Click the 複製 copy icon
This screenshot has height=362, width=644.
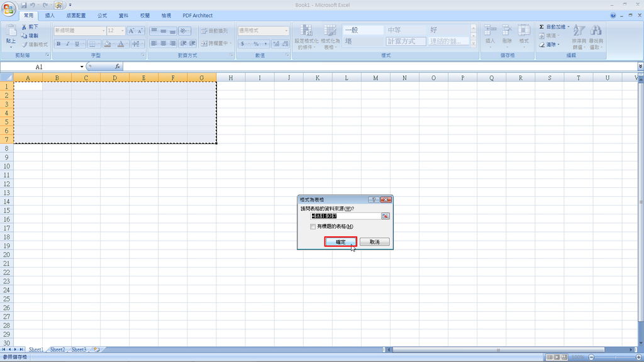pyautogui.click(x=25, y=36)
